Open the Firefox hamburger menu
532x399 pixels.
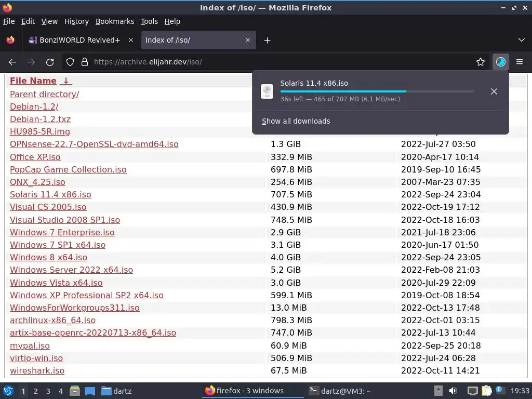click(520, 62)
